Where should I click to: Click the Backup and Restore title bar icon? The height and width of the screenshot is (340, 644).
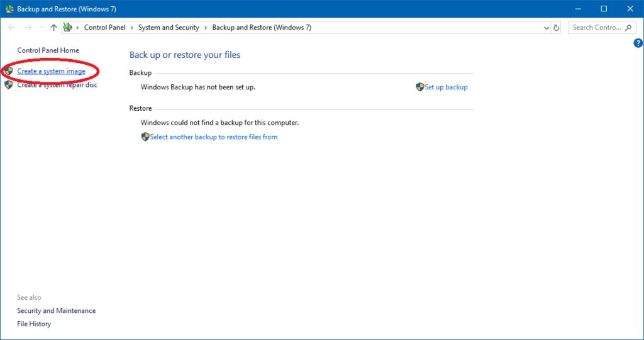tap(9, 9)
